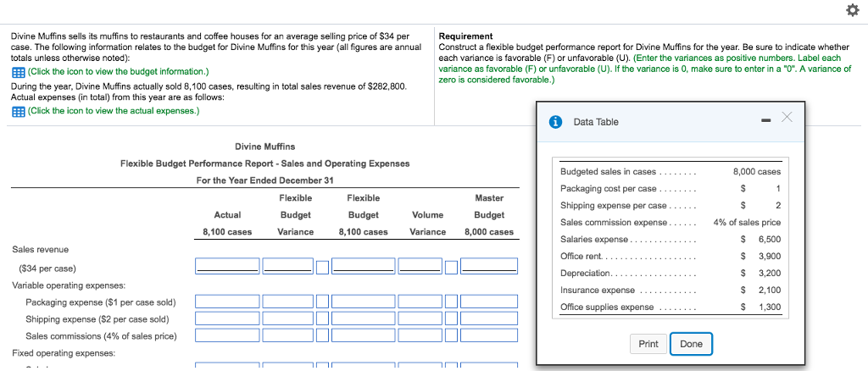Image resolution: width=868 pixels, height=371 pixels.
Task: Minimize the Data Table dialog
Action: coord(765,120)
